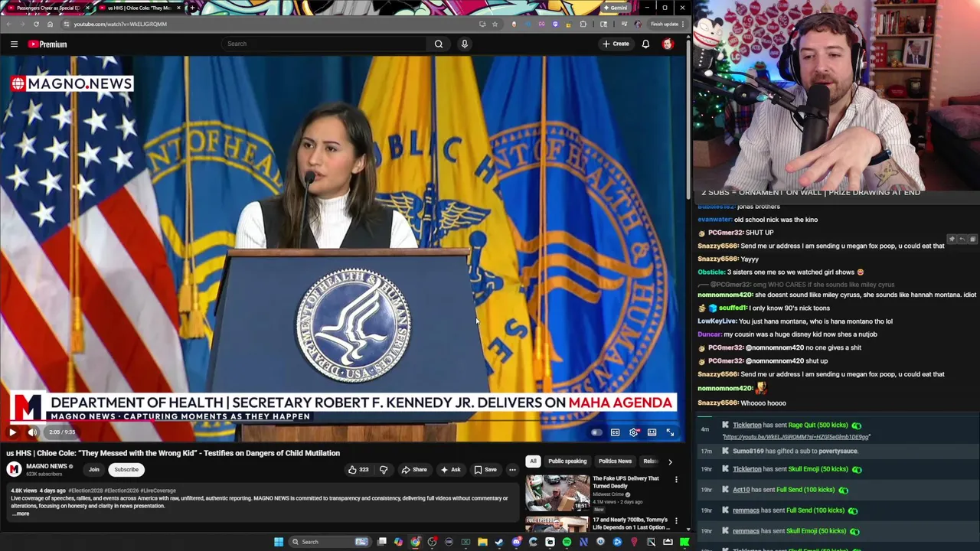Open File Explorer from the taskbar
Viewport: 980px width, 551px height.
(482, 542)
